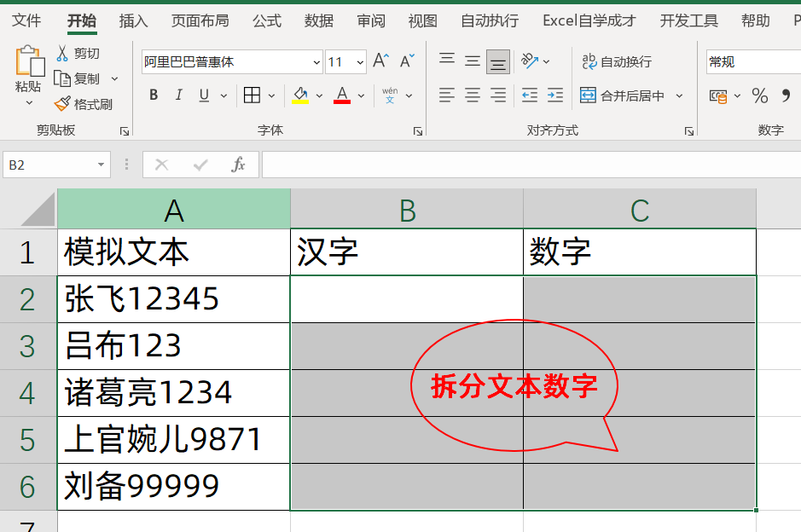Viewport: 801px width, 532px height.
Task: Toggle Italic formatting
Action: pos(178,95)
